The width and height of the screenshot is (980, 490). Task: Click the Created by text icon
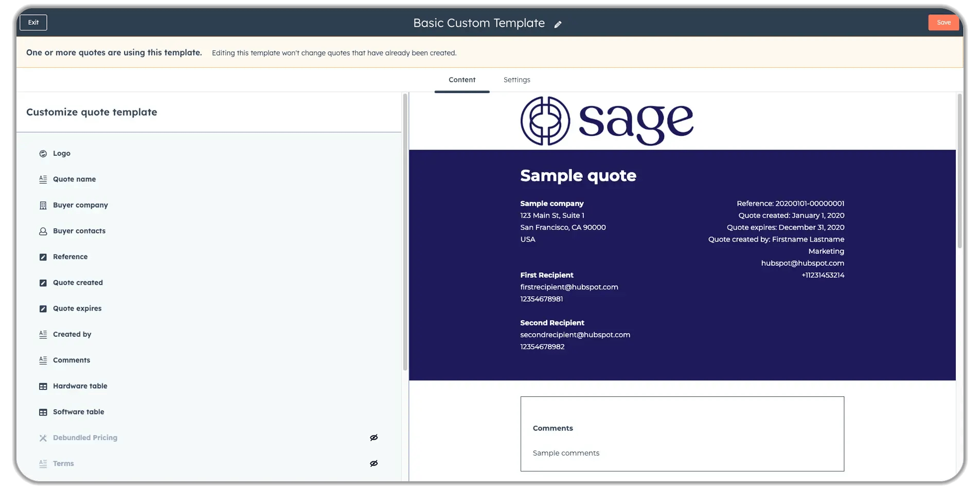[43, 334]
